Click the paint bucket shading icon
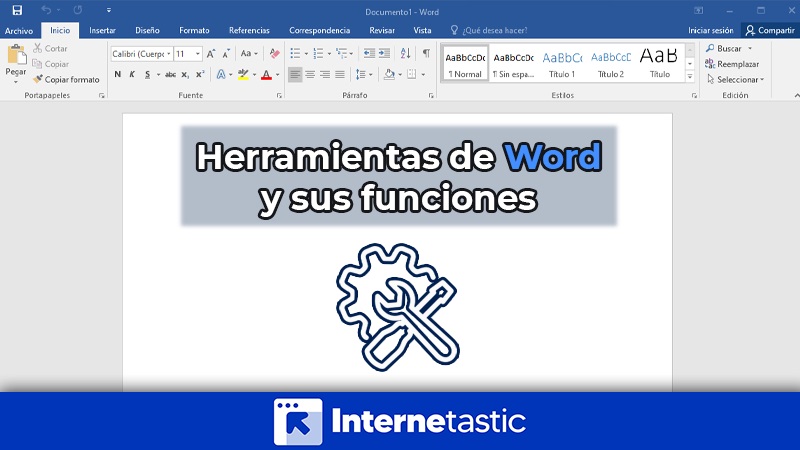This screenshot has height=450, width=800. click(x=390, y=74)
